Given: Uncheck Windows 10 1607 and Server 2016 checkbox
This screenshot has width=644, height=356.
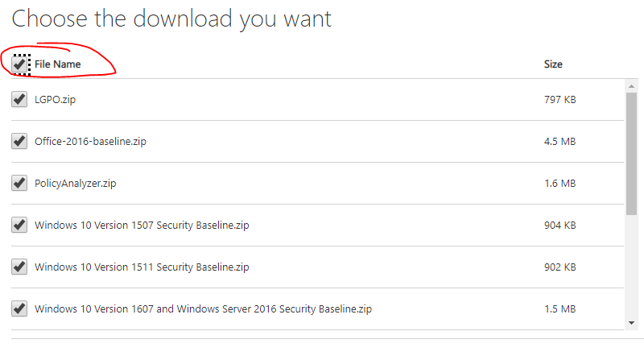Looking at the screenshot, I should (19, 308).
